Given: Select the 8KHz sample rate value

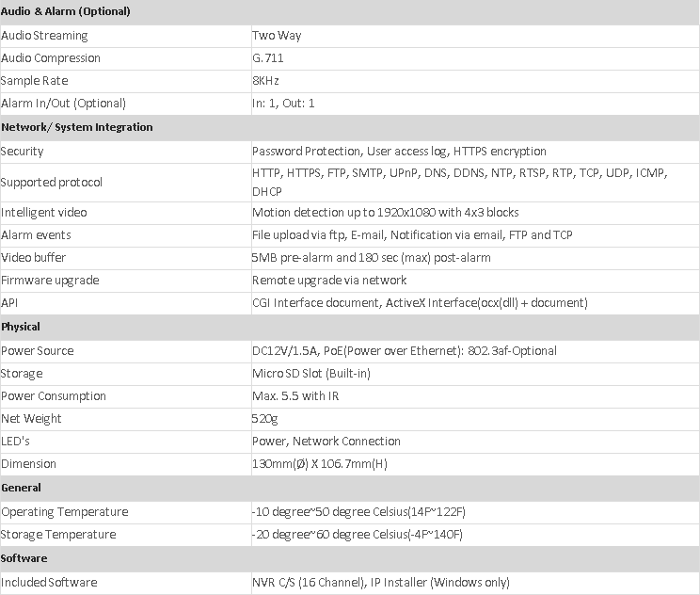Looking at the screenshot, I should [x=265, y=81].
